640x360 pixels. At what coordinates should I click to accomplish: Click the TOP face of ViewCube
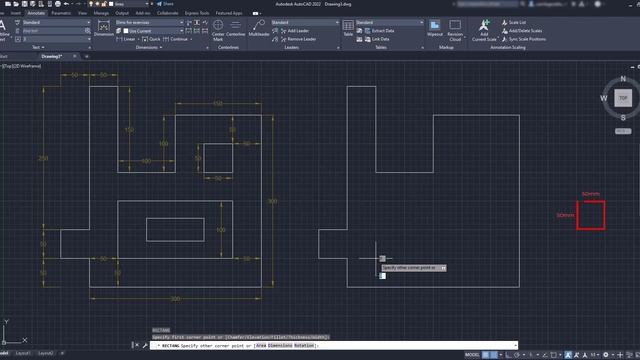(623, 98)
